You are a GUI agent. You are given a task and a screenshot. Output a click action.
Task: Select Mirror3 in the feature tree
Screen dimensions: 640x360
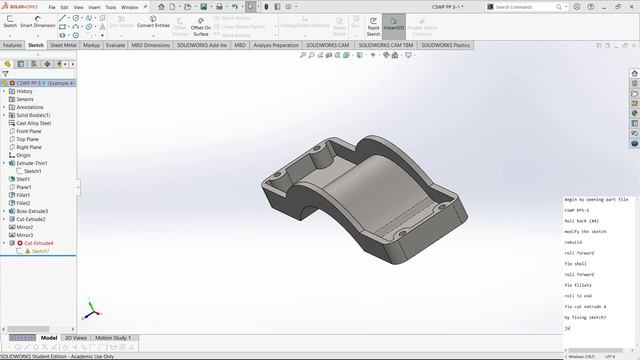click(24, 235)
